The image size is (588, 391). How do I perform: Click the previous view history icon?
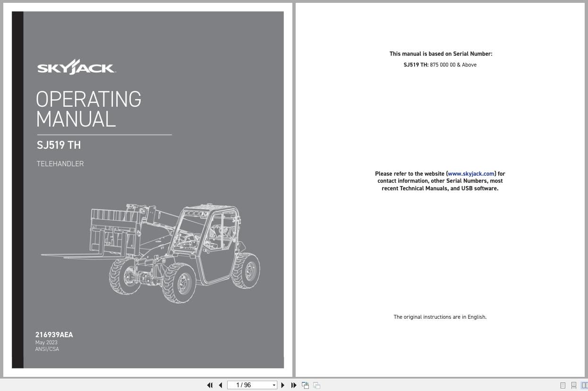(x=305, y=385)
